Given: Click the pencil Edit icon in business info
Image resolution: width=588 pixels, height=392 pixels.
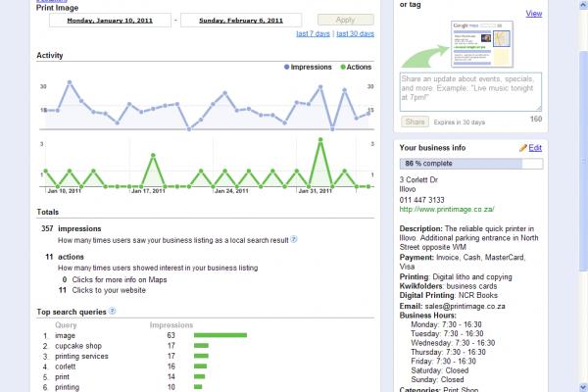Looking at the screenshot, I should tap(522, 147).
